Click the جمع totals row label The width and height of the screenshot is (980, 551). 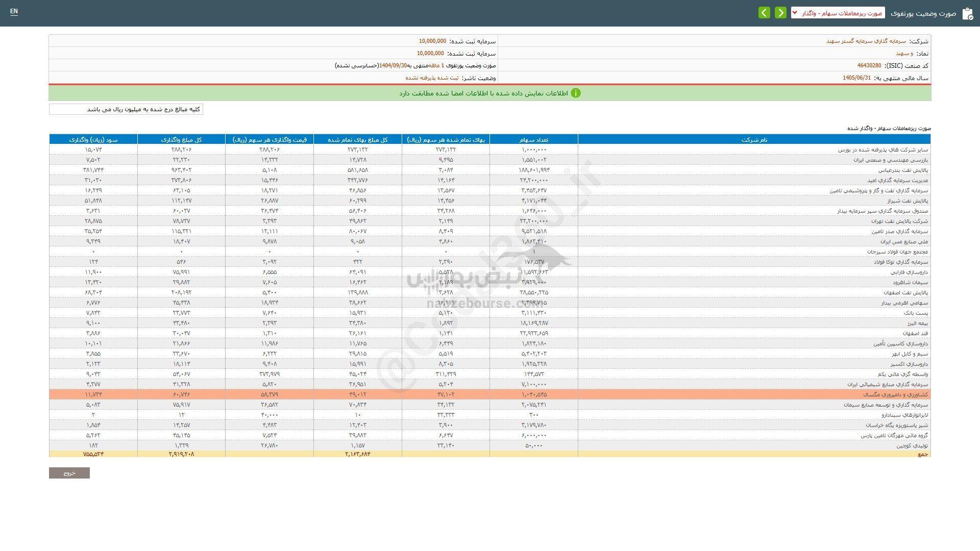click(923, 454)
